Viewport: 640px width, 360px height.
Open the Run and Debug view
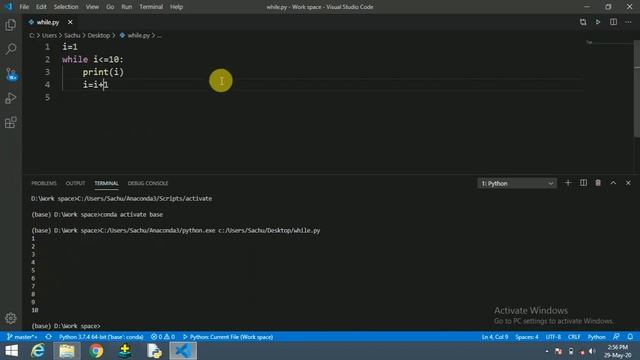click(11, 98)
